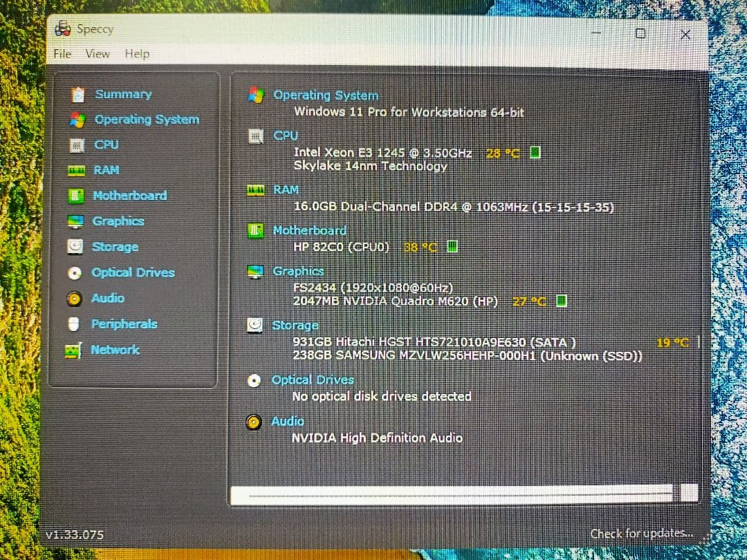Click the Graphics monitor icon in sidebar

[x=77, y=221]
